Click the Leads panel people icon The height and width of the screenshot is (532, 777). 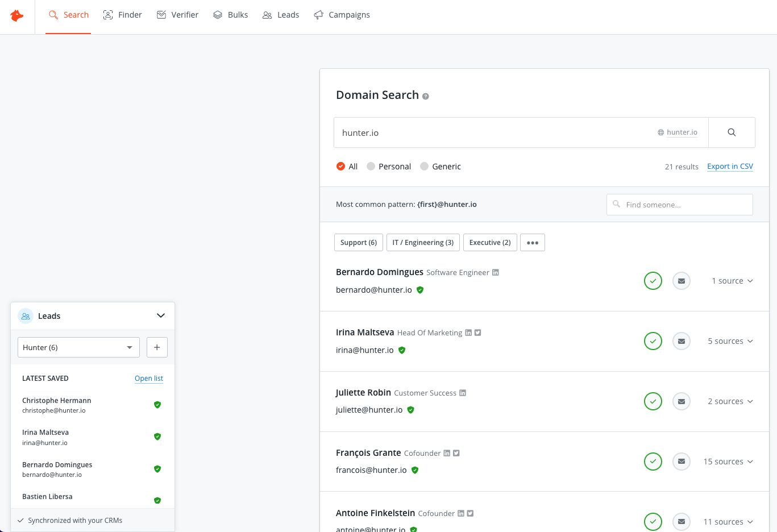click(x=26, y=316)
